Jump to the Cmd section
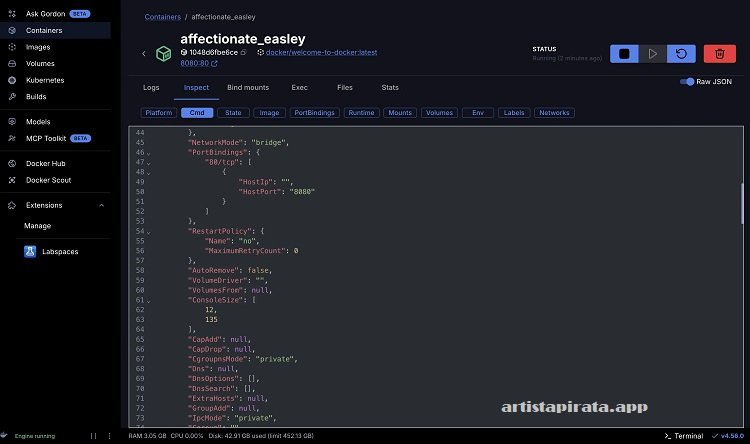Viewport: 750px width, 444px height. tap(197, 113)
